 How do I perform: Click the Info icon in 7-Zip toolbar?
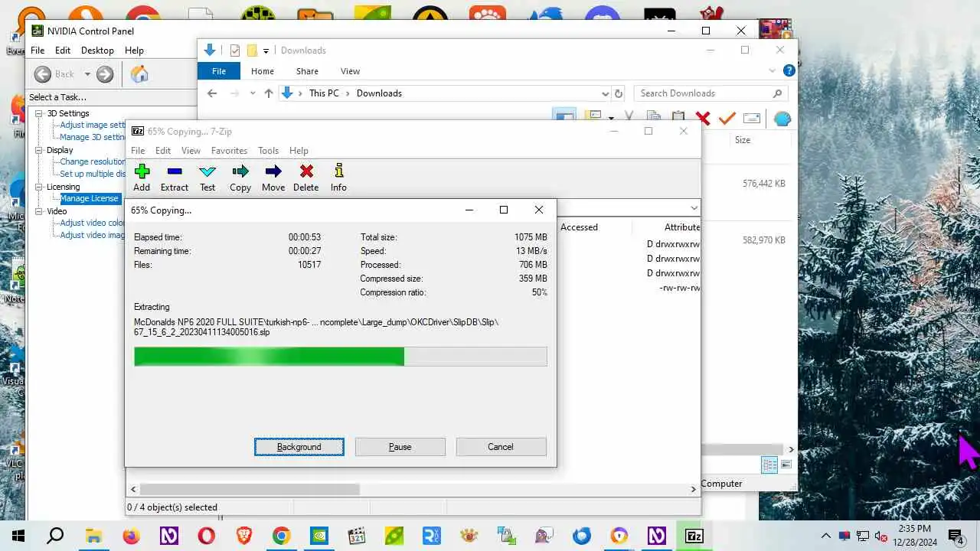[338, 171]
